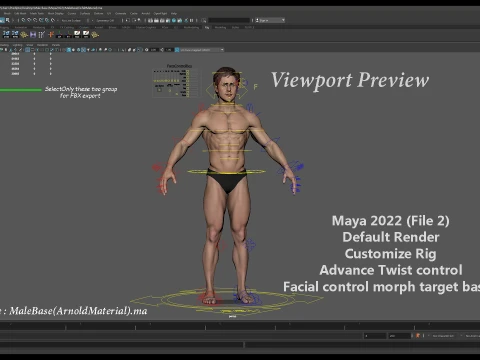Click the blue Hypershade sphere status icon

coord(174,20)
